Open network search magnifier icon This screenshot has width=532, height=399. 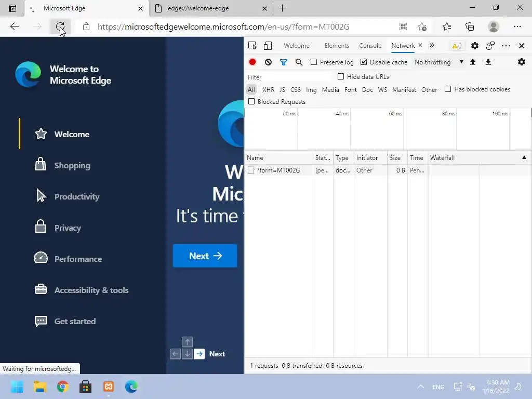point(299,62)
